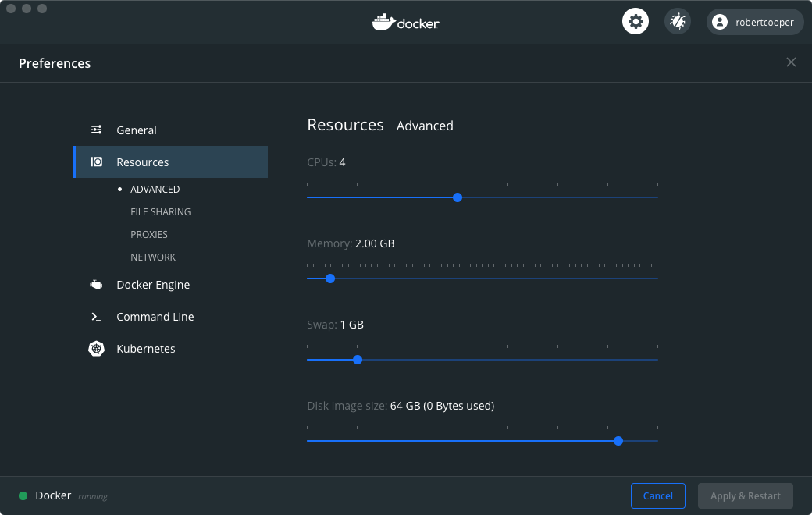Open Docker Engine via its whale icon

[95, 285]
